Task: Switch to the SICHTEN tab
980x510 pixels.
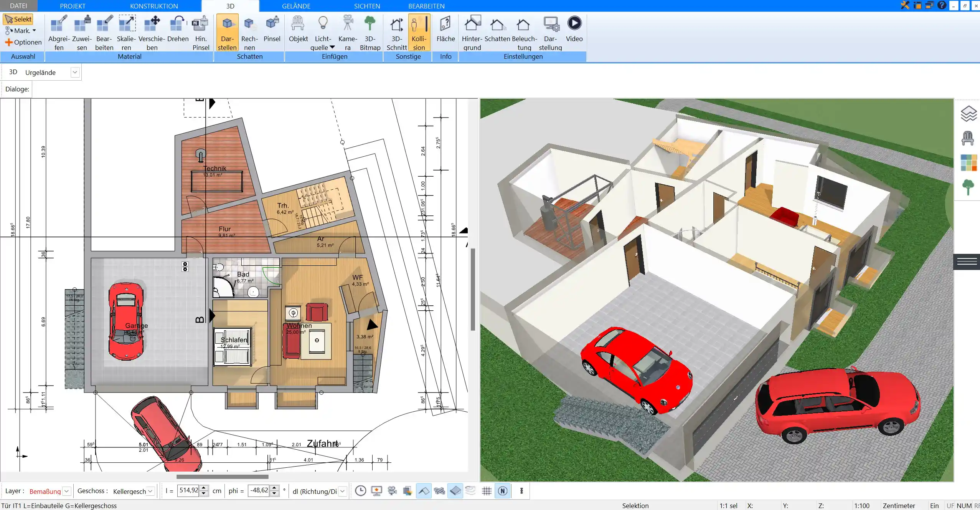Action: 367,6
